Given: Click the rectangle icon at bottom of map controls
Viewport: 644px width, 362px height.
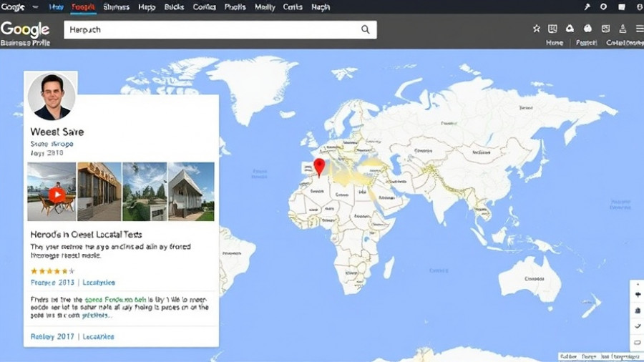Looking at the screenshot, I should point(638,342).
